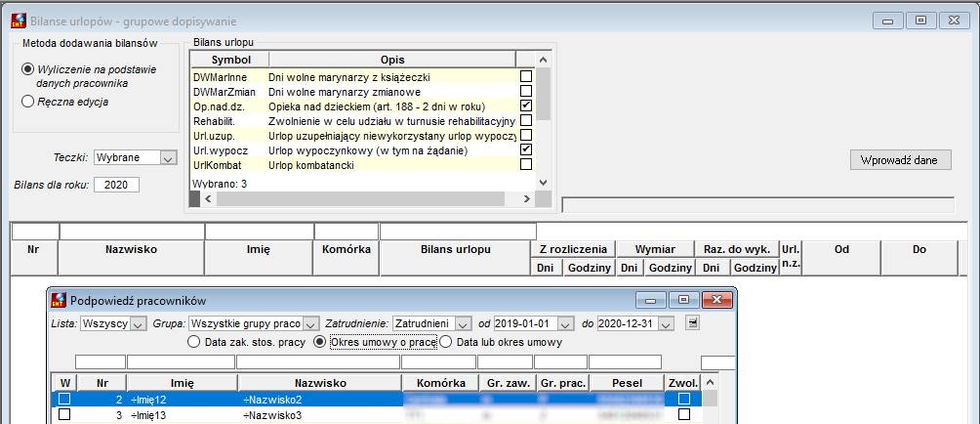Click the Pesel column header
Screen dimensions: 980x424
[626, 382]
